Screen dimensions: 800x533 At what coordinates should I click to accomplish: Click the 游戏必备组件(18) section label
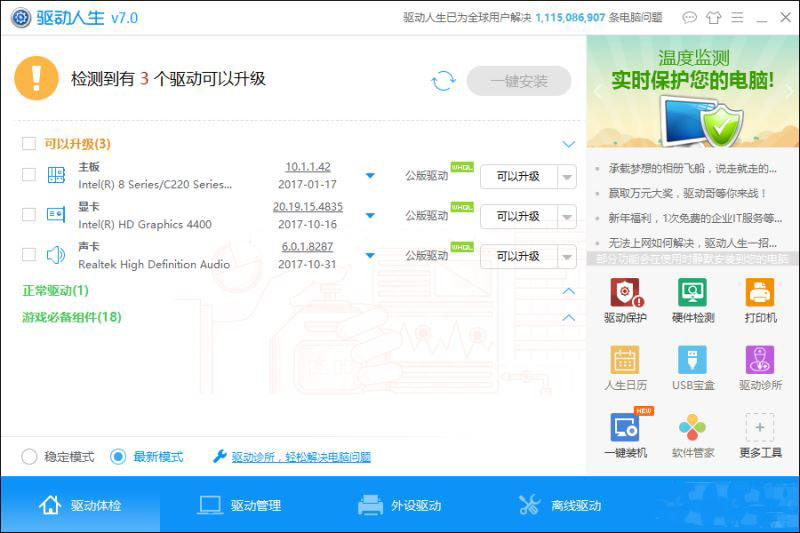(72, 317)
